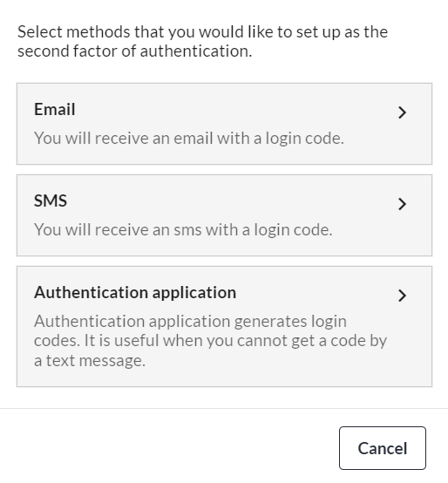Screen dimensions: 448x483
Task: Select the SMS second factor method
Action: tap(225, 215)
